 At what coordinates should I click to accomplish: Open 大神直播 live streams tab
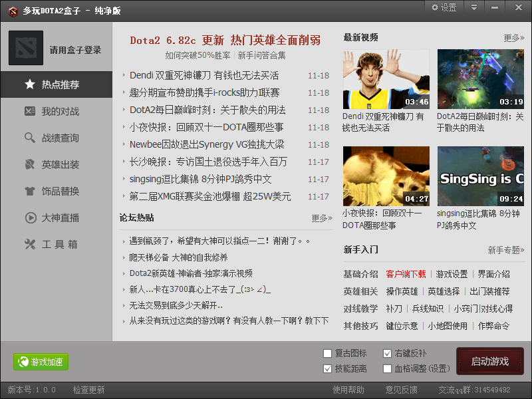57,217
